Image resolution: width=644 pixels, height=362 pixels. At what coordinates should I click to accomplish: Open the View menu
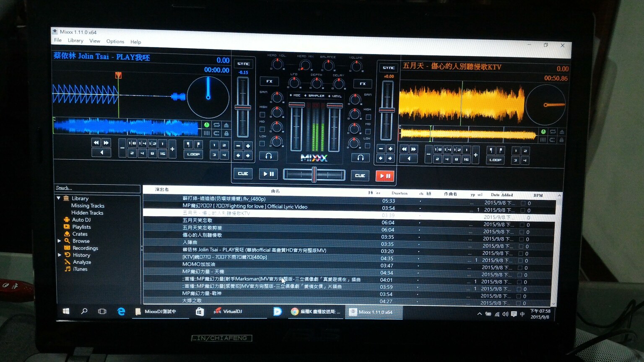[95, 41]
